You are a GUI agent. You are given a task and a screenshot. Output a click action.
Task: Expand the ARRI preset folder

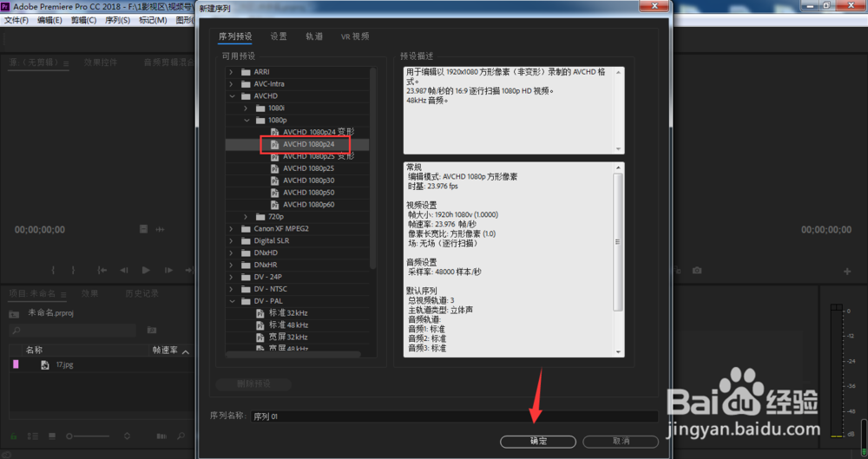pyautogui.click(x=232, y=72)
